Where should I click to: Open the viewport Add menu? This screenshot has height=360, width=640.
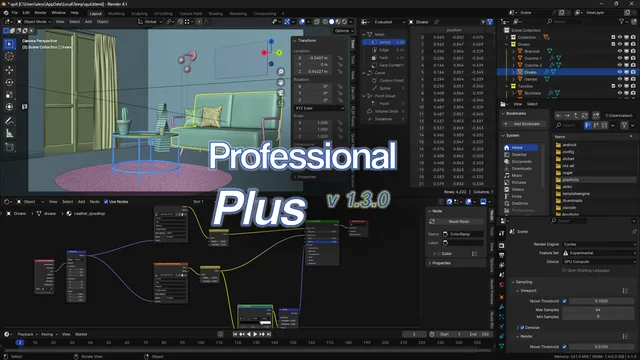(x=88, y=22)
